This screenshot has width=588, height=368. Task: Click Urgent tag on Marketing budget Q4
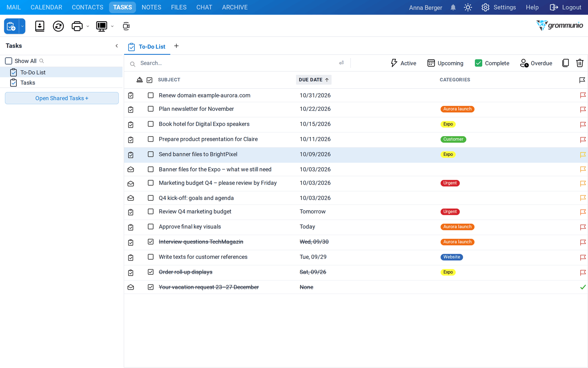pyautogui.click(x=450, y=183)
